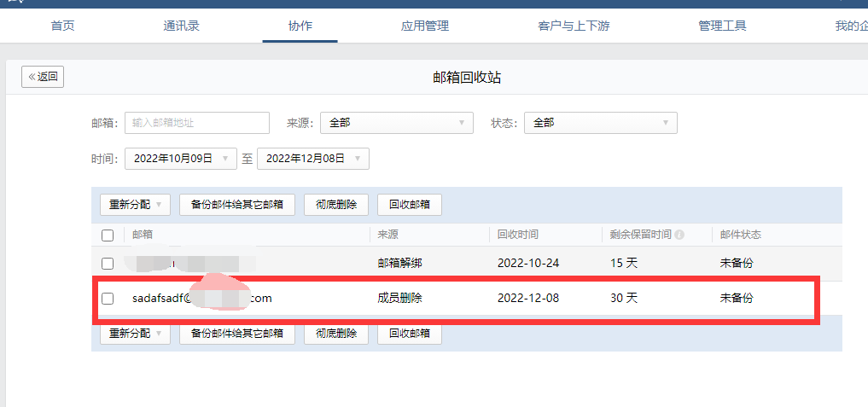Tick the select-all checkbox in table header
This screenshot has width=868, height=407.
108,235
